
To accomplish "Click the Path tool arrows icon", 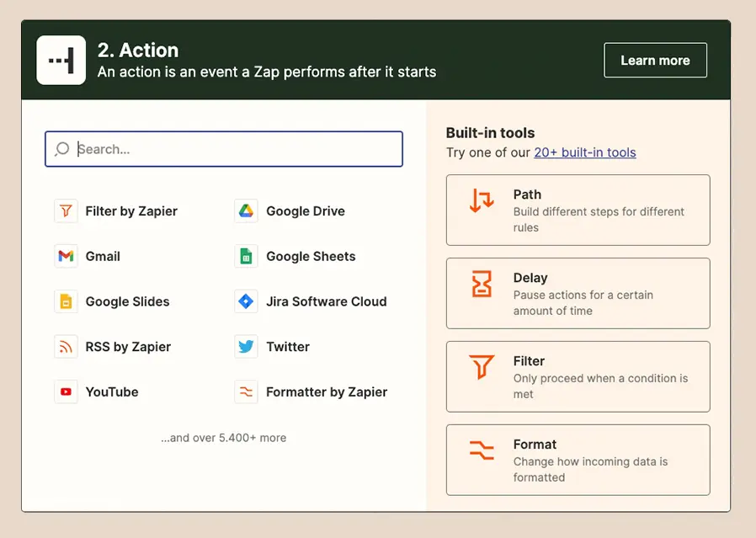I will pyautogui.click(x=480, y=202).
